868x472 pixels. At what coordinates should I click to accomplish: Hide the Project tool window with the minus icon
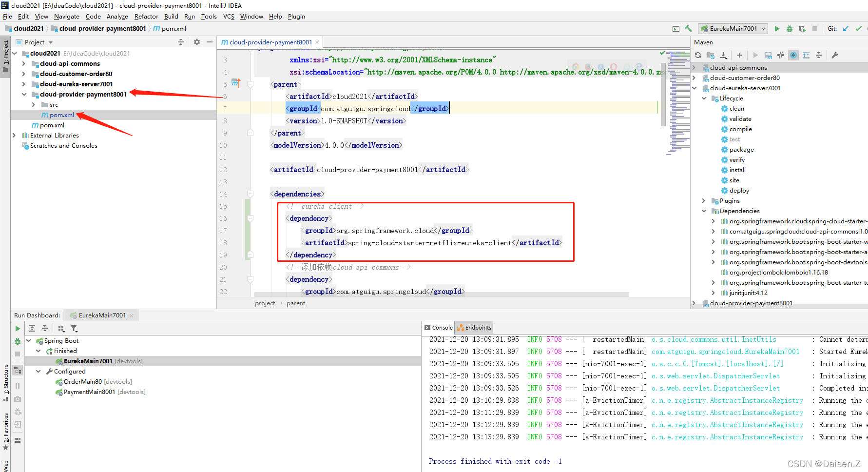click(210, 42)
